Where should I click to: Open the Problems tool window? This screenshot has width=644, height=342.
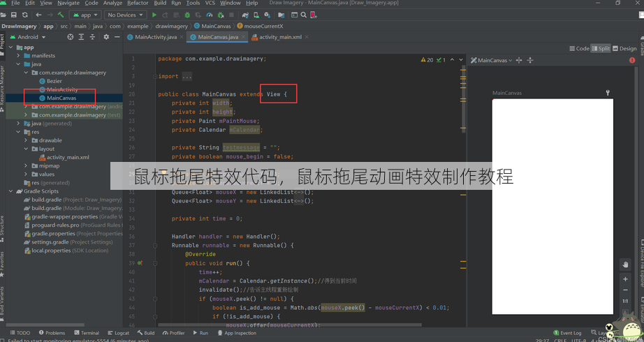click(52, 333)
